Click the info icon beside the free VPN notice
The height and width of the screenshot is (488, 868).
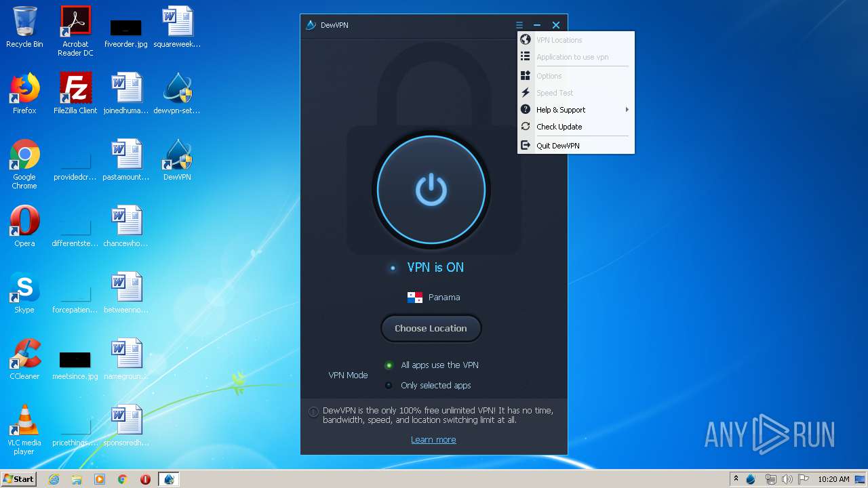(313, 411)
